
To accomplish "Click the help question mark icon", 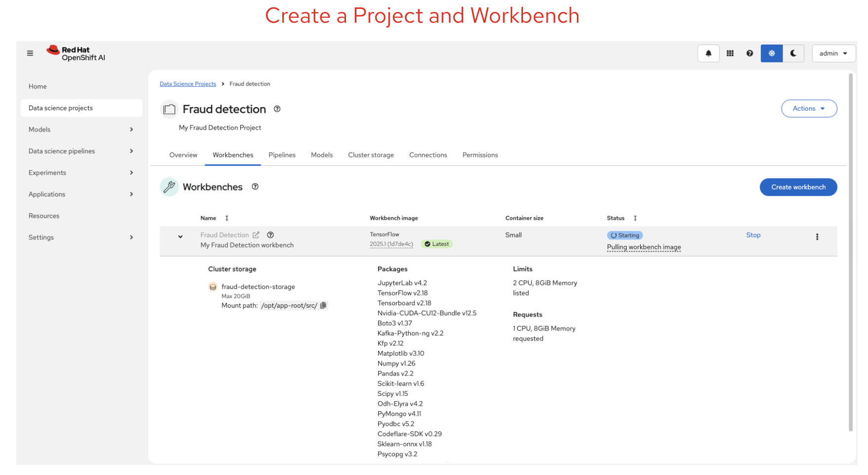I will tap(749, 53).
